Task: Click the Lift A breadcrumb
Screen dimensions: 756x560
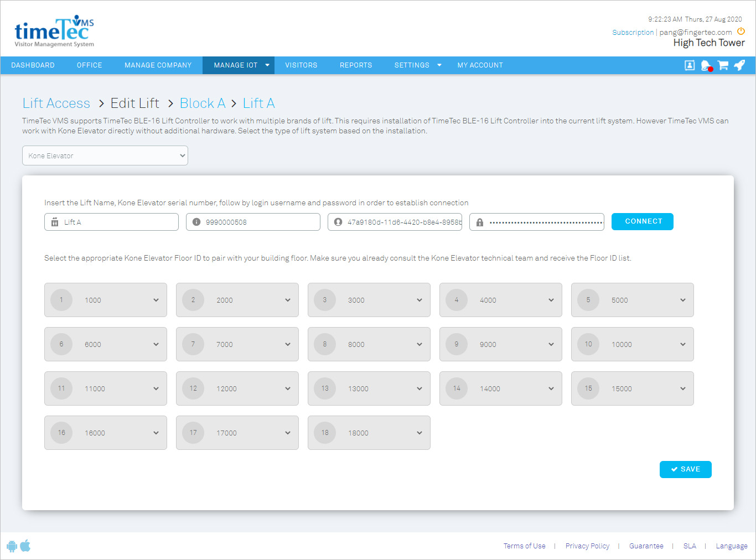Action: click(258, 103)
